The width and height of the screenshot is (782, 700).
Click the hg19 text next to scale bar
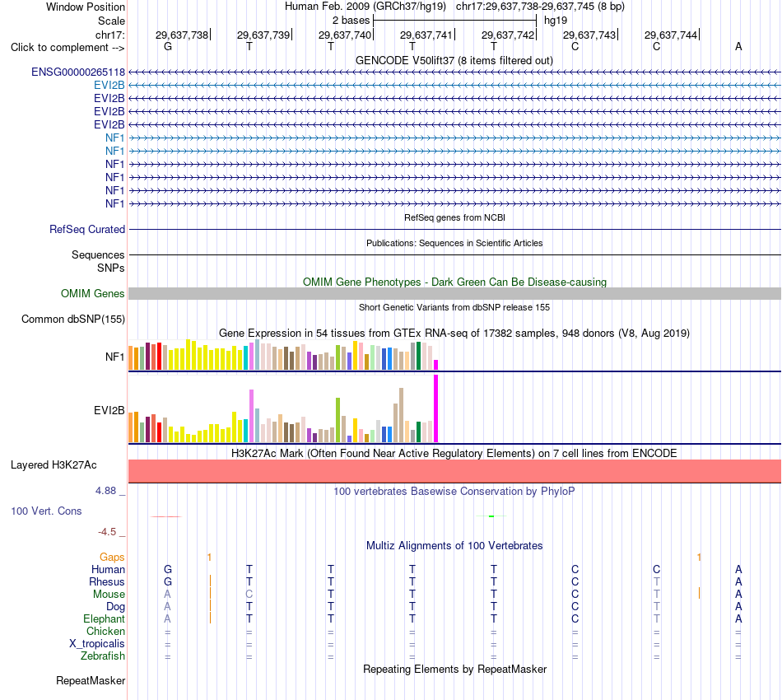[556, 21]
